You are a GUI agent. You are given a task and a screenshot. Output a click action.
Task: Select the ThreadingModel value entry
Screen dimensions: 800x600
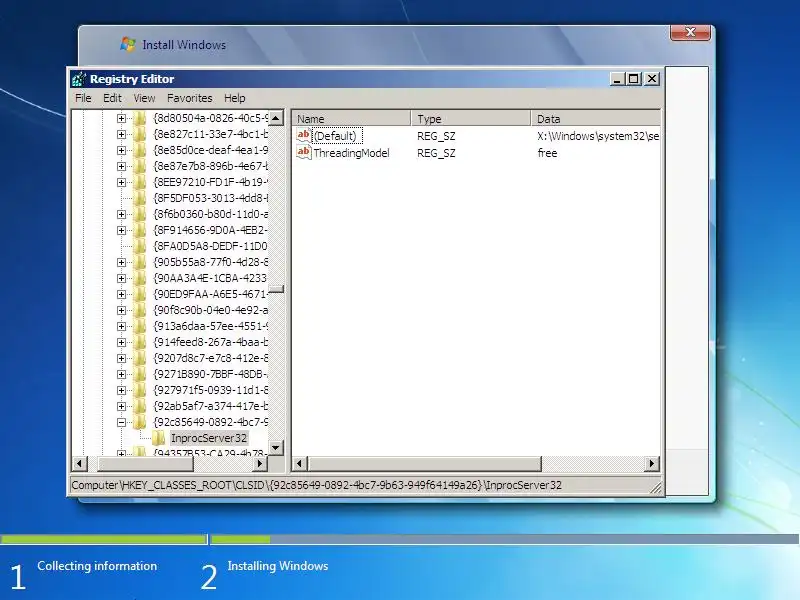pos(351,153)
